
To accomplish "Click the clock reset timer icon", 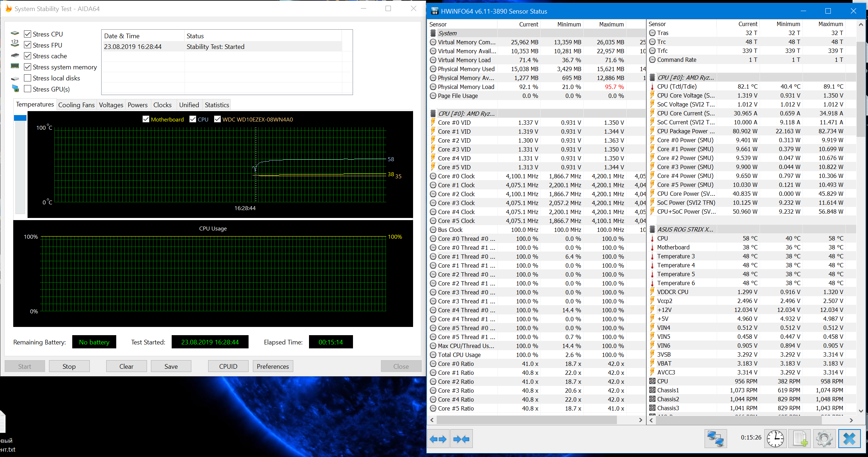I will click(x=775, y=439).
